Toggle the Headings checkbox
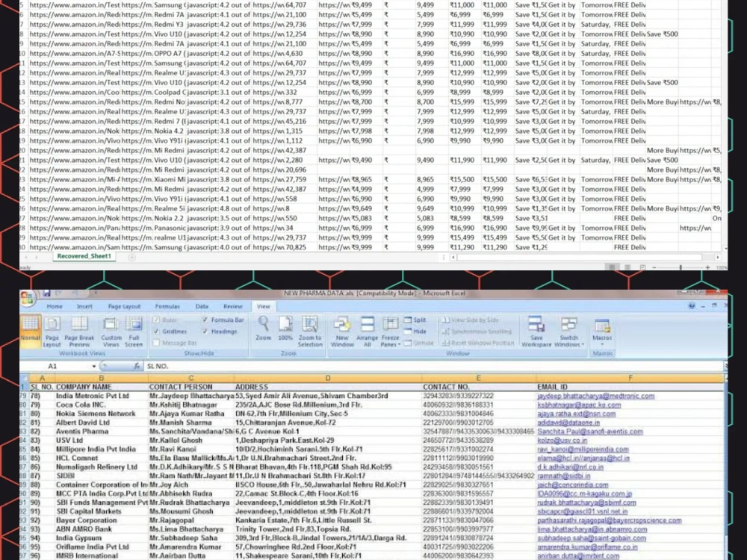 coord(205,332)
